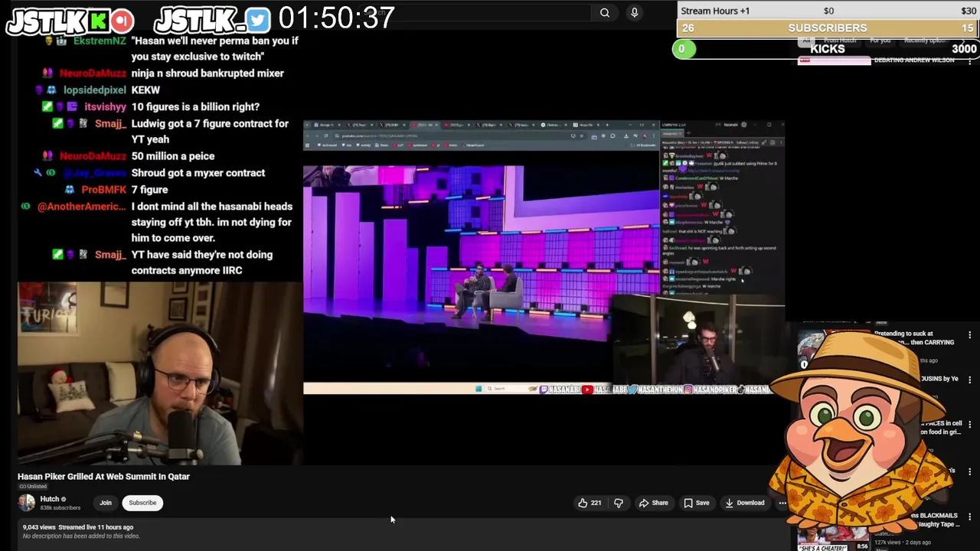Dislike the video using thumbs-down icon

click(x=619, y=503)
